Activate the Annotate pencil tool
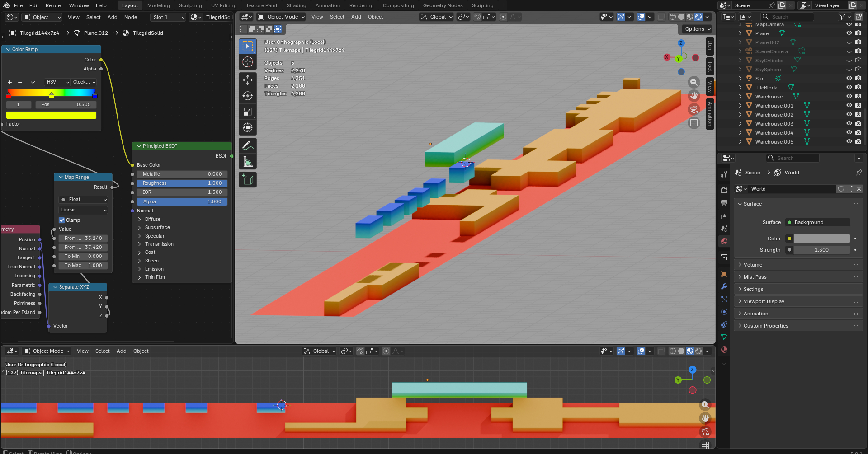Viewport: 868px width, 454px height. pyautogui.click(x=248, y=146)
